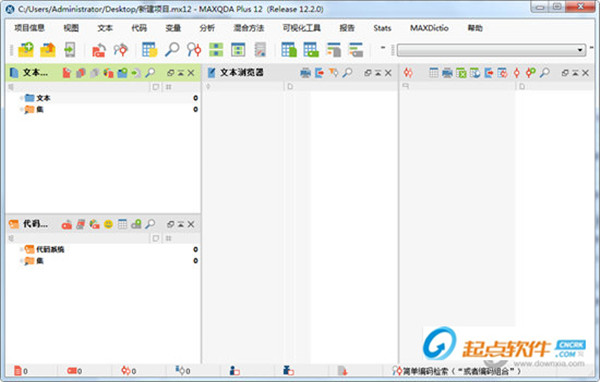Open the 代码 menu in menu bar
This screenshot has height=382, width=600.
click(139, 28)
